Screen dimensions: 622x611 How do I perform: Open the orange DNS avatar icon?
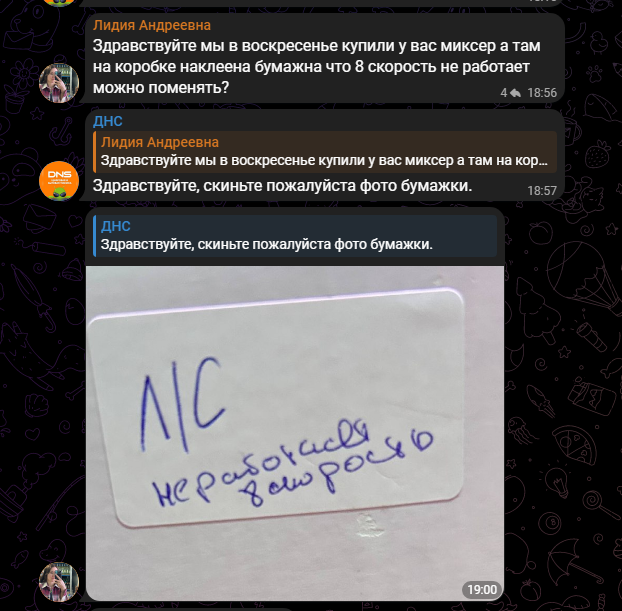pos(59,181)
